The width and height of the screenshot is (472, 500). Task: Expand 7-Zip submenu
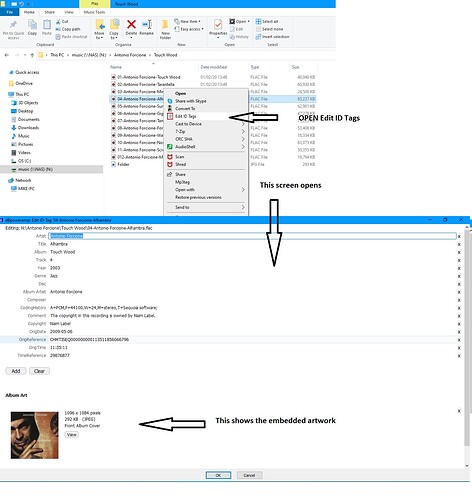pos(243,132)
